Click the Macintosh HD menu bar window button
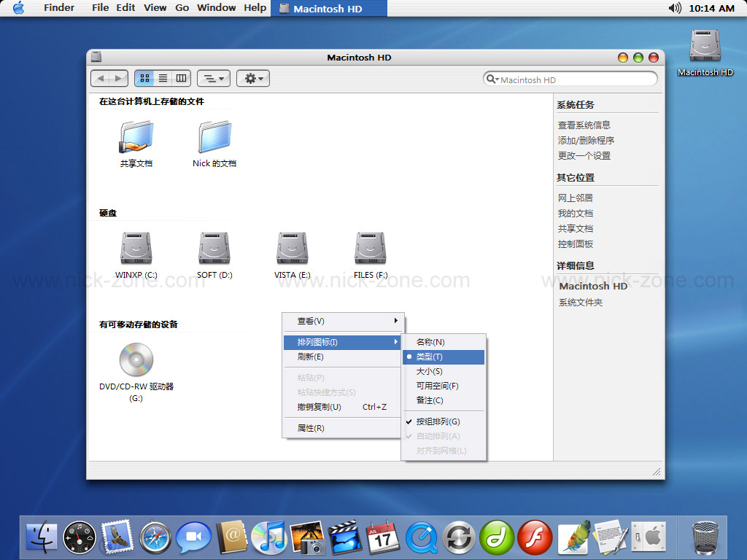The image size is (747, 560). click(x=329, y=8)
